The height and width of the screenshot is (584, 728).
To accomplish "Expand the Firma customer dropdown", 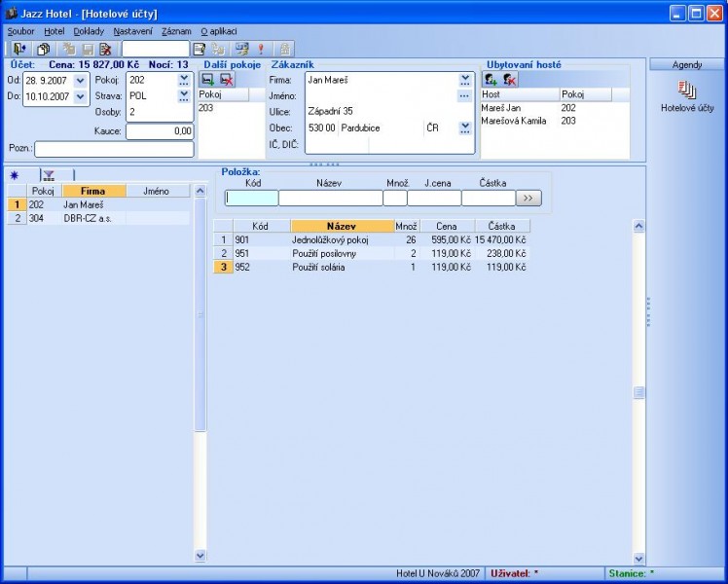I will click(465, 80).
